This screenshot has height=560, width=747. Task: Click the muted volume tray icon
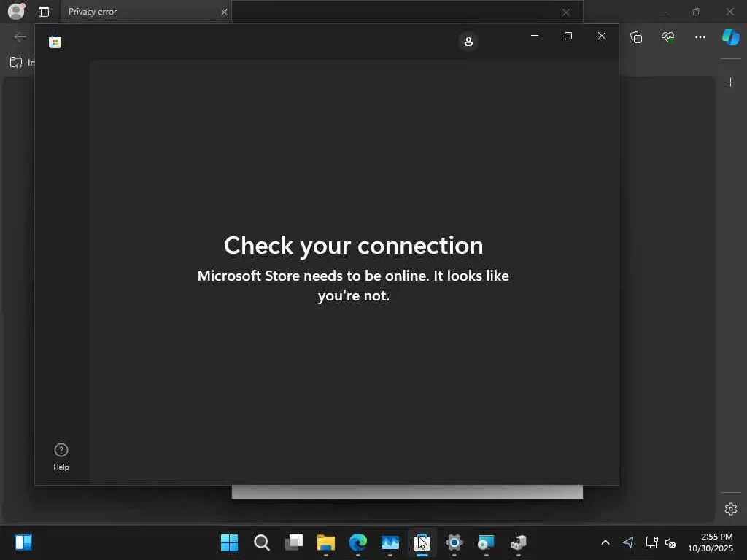click(670, 542)
